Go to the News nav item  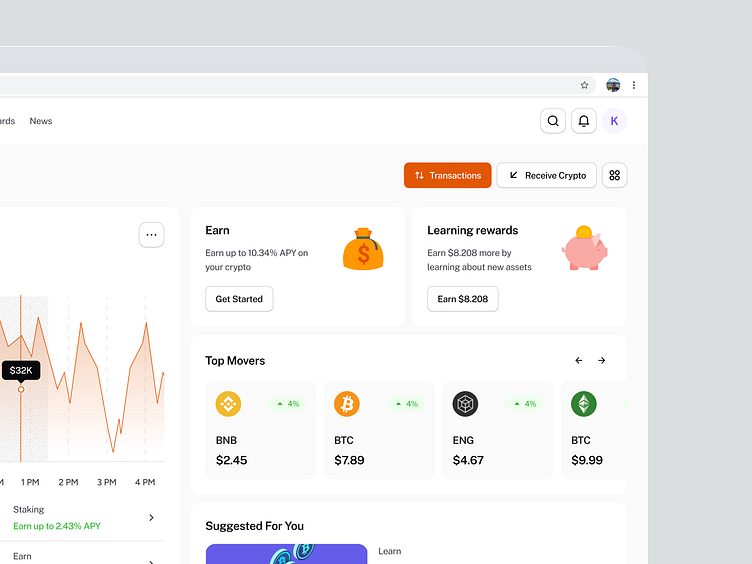[41, 121]
